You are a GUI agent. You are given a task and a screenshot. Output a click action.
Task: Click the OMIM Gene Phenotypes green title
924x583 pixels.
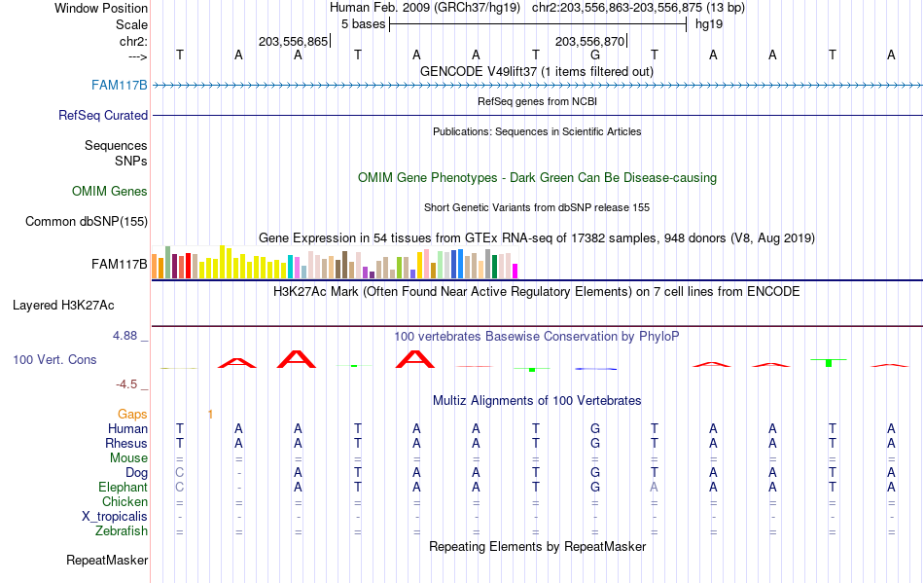[538, 177]
